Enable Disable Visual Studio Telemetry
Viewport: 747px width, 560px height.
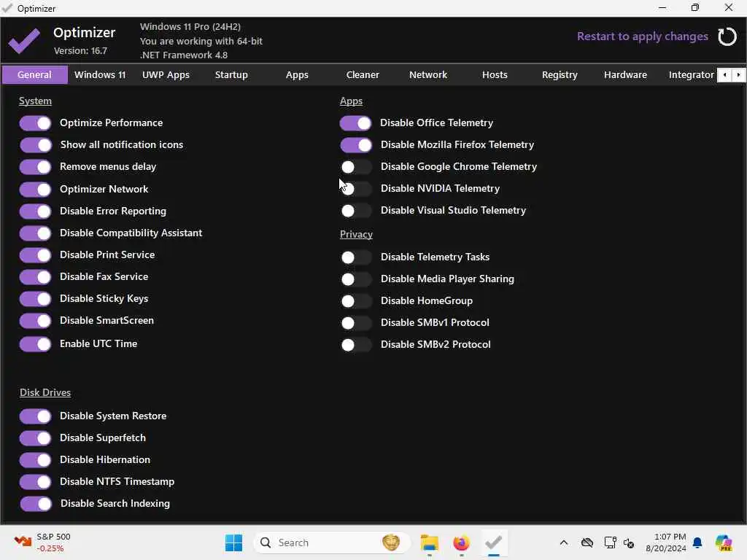[x=356, y=211]
